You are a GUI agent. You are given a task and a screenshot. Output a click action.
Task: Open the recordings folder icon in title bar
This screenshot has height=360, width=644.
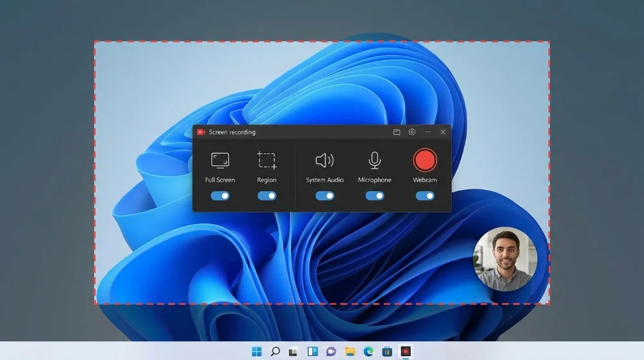click(397, 132)
